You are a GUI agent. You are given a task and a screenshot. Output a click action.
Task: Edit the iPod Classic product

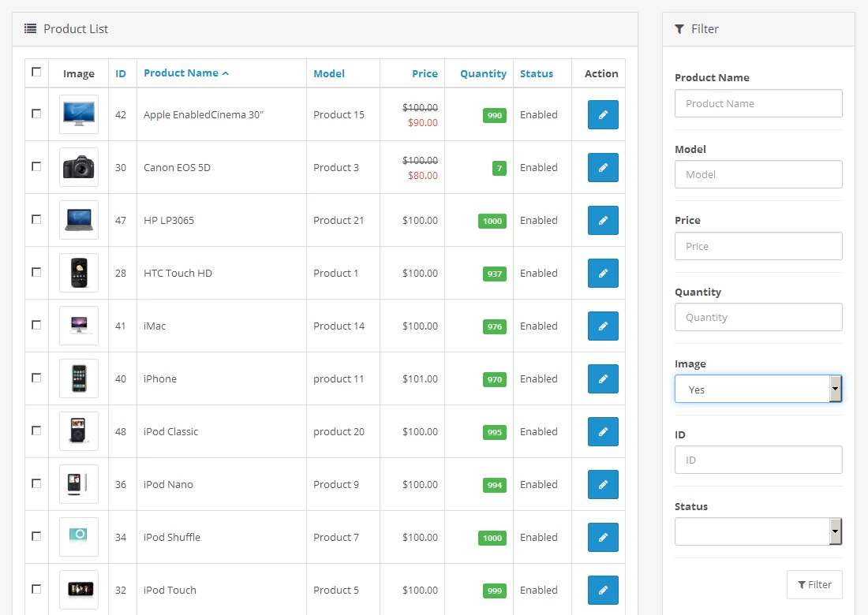pyautogui.click(x=603, y=431)
